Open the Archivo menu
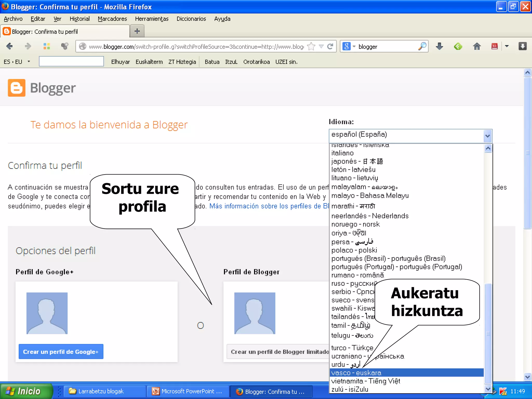The image size is (532, 399). click(x=13, y=19)
